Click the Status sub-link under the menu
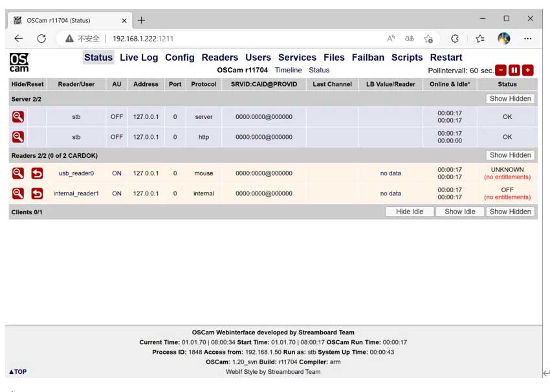550x392 pixels. point(319,70)
